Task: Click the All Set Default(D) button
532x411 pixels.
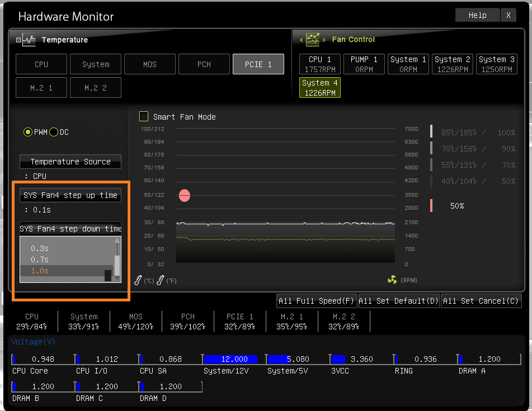Action: click(x=399, y=301)
